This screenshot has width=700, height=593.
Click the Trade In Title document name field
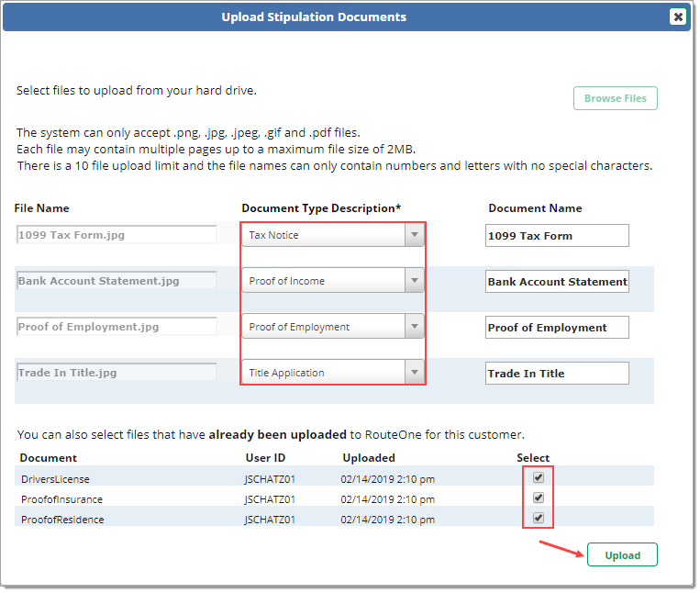pyautogui.click(x=557, y=374)
